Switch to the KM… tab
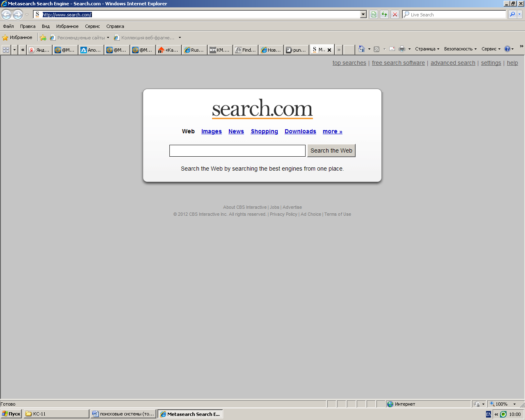 click(x=220, y=50)
